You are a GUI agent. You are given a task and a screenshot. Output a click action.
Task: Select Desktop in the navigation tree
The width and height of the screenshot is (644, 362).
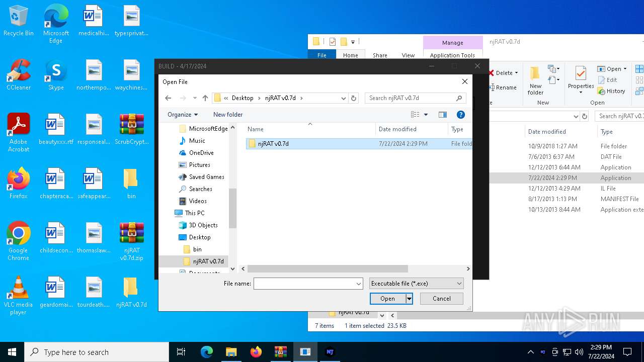click(200, 237)
